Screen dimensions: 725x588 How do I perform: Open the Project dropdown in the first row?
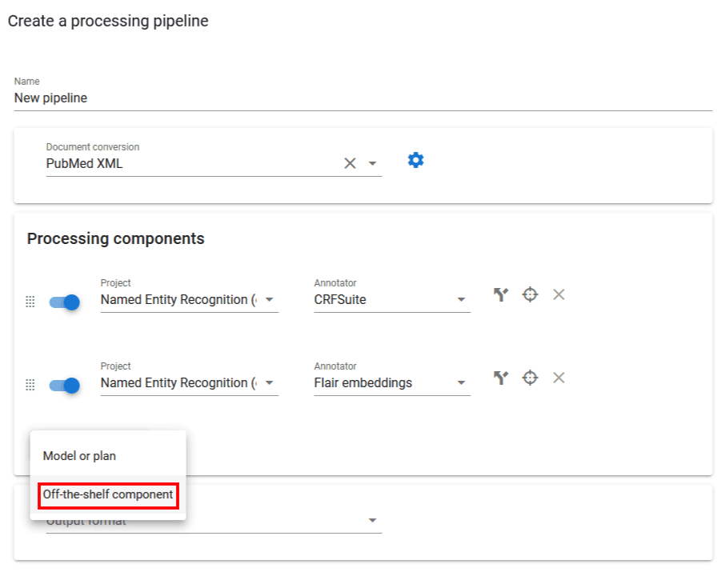[x=269, y=300]
